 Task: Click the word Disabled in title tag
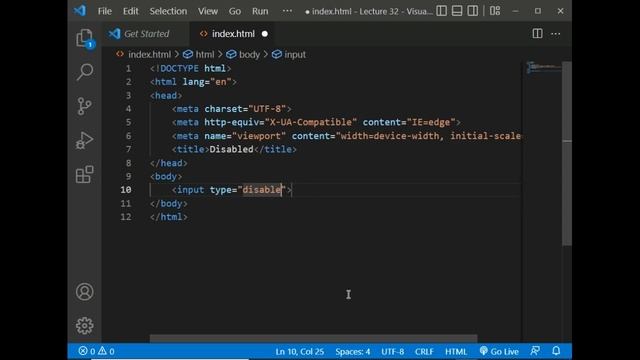click(x=231, y=149)
